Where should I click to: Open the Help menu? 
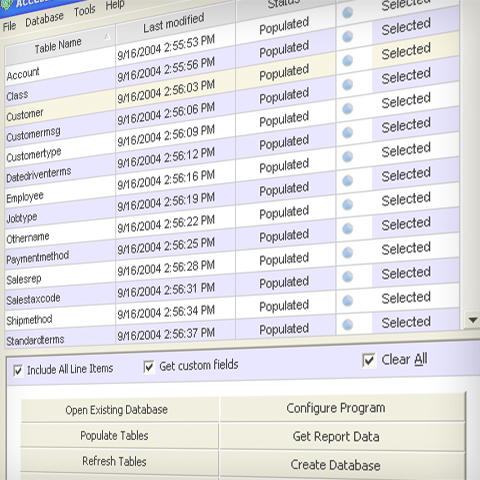[x=115, y=4]
